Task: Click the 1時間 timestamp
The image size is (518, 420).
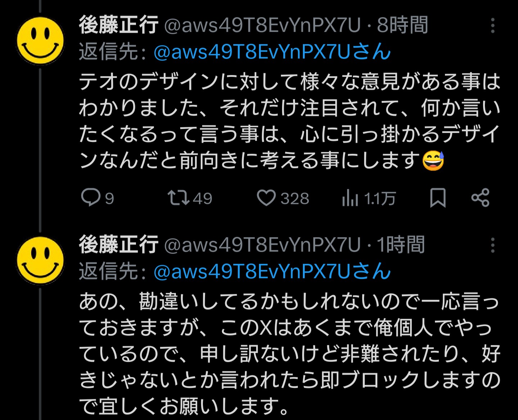Action: click(401, 245)
